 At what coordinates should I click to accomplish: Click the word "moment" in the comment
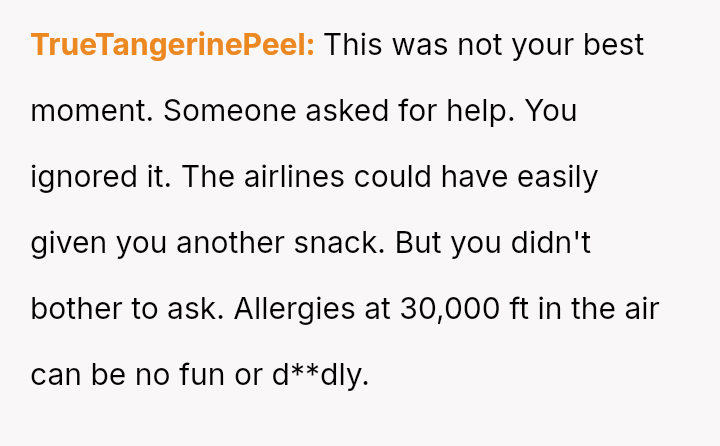pos(92,111)
